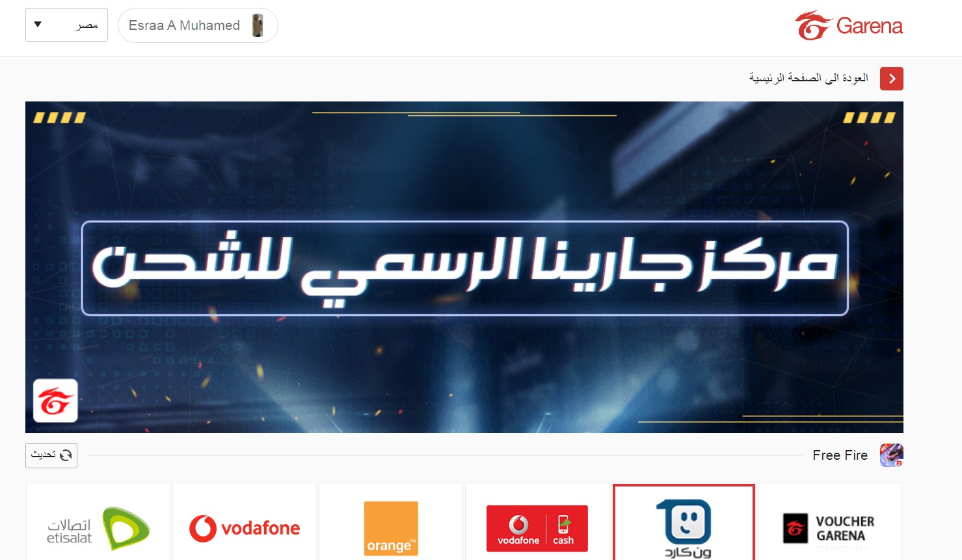Open العودة الى الصفحة الرئيسية link
The height and width of the screenshot is (560, 962).
tap(808, 78)
